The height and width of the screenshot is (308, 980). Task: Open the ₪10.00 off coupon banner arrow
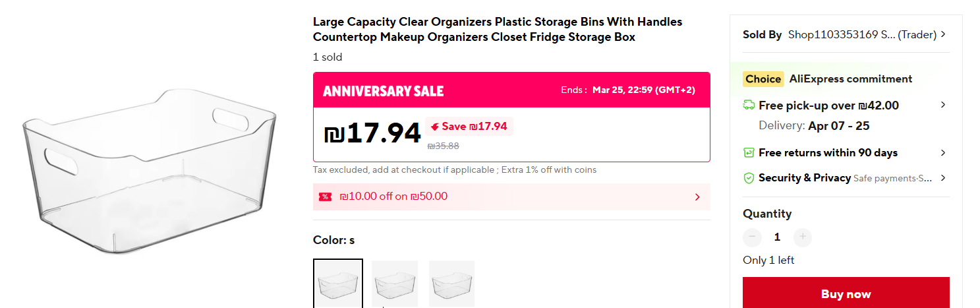(697, 197)
